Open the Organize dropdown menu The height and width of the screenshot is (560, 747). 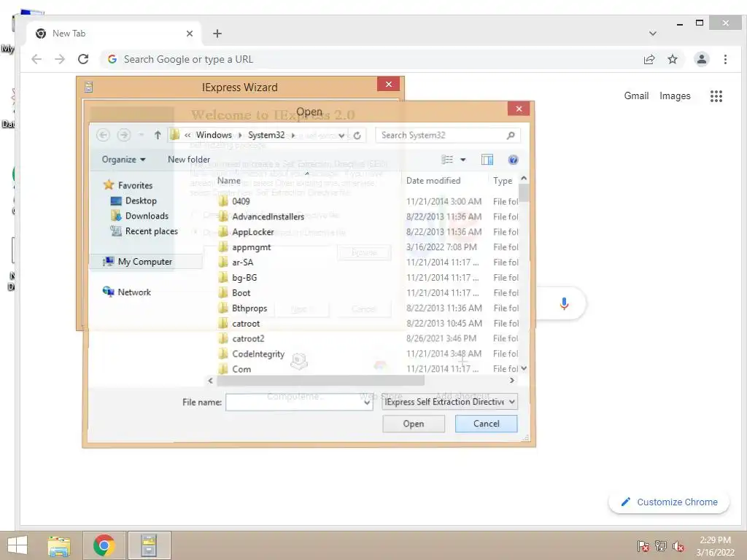coord(123,160)
